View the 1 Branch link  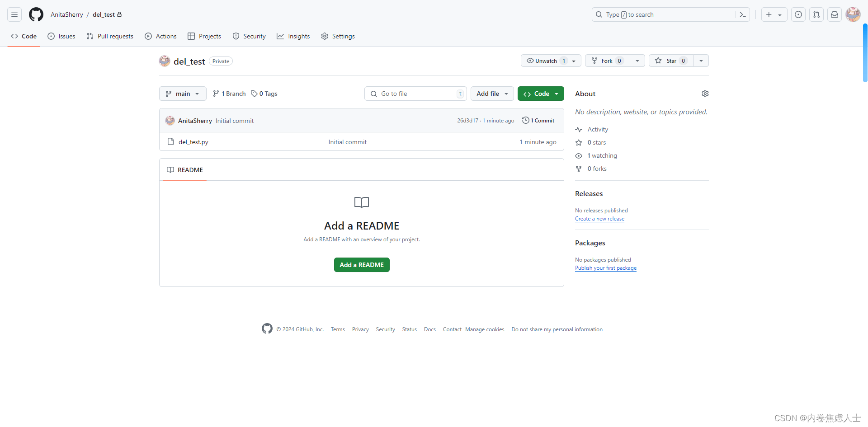click(x=229, y=94)
